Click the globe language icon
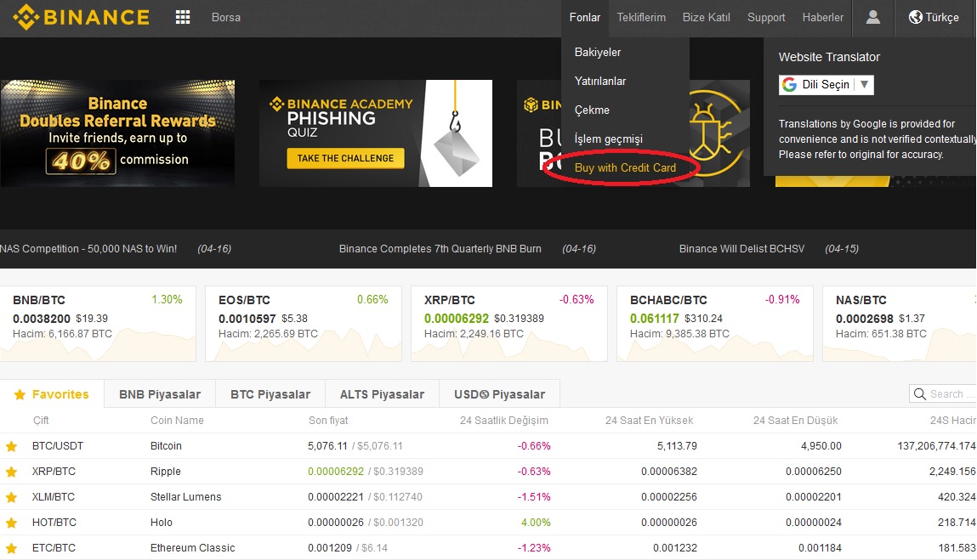 [x=915, y=17]
